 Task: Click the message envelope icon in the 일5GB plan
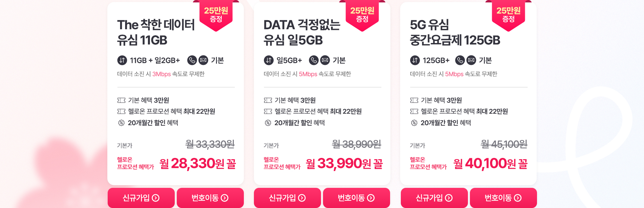point(325,60)
